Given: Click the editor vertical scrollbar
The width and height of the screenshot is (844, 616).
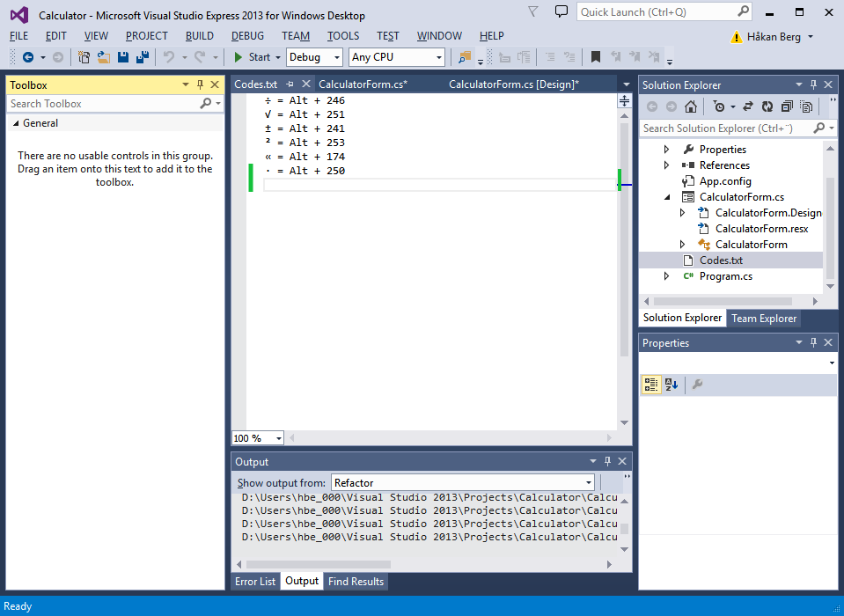Looking at the screenshot, I should 624,239.
